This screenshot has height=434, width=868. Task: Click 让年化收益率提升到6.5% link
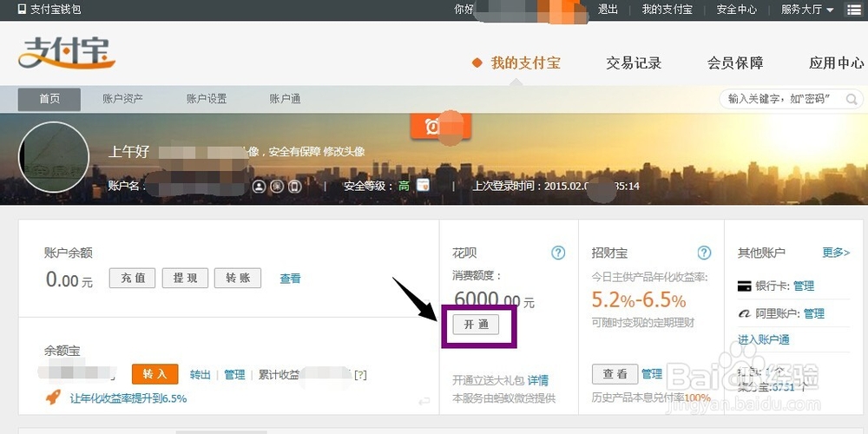pos(128,398)
